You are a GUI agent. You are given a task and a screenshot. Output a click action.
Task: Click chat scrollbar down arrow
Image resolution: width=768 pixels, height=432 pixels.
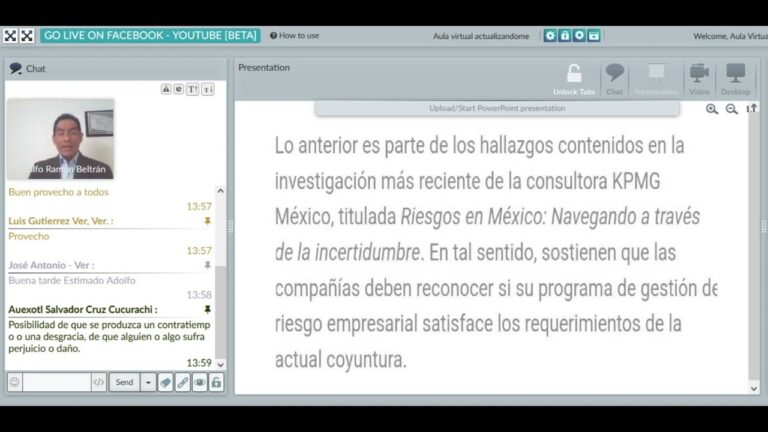[220, 364]
